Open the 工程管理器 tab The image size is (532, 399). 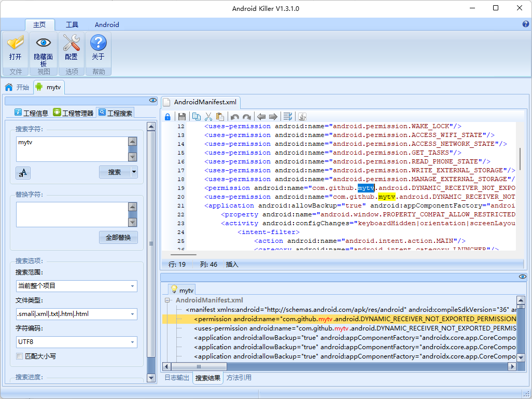73,113
